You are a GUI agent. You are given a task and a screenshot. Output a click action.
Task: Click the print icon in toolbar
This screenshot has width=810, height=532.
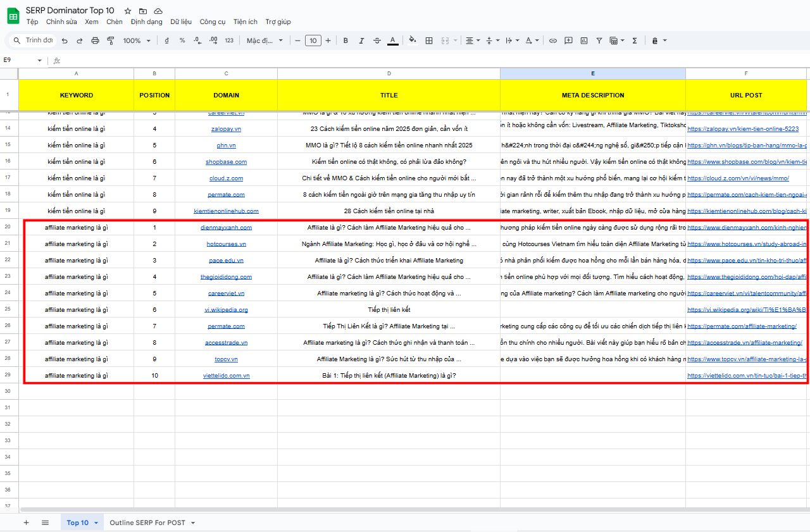click(95, 40)
